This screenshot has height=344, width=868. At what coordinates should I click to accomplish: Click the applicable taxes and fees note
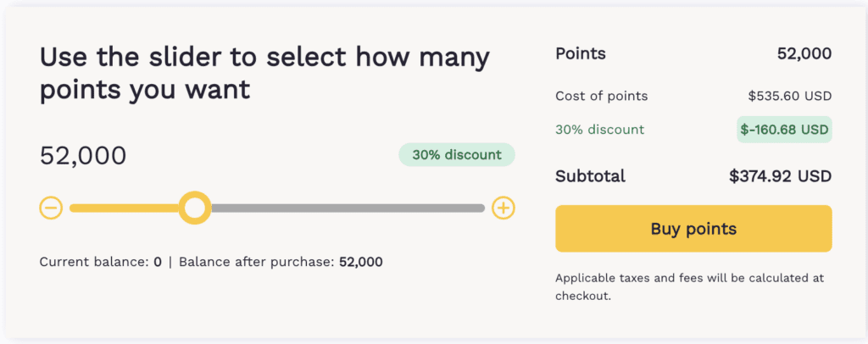(x=689, y=287)
